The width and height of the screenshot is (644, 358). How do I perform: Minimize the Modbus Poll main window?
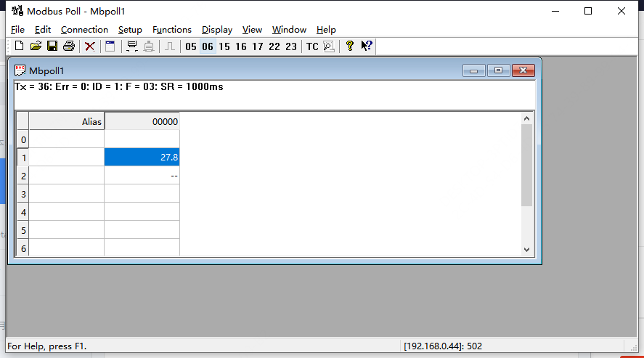click(x=555, y=11)
